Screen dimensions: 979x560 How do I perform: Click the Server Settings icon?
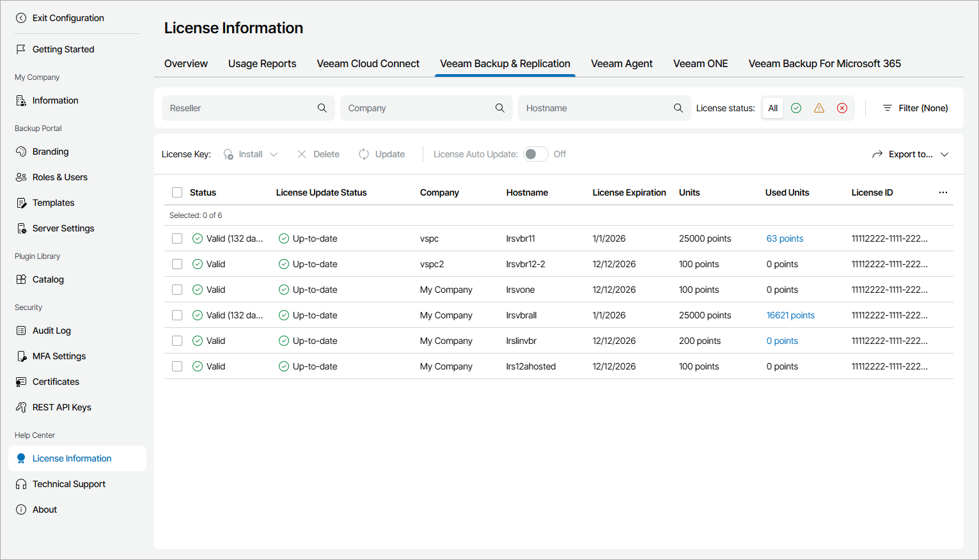pyautogui.click(x=21, y=228)
